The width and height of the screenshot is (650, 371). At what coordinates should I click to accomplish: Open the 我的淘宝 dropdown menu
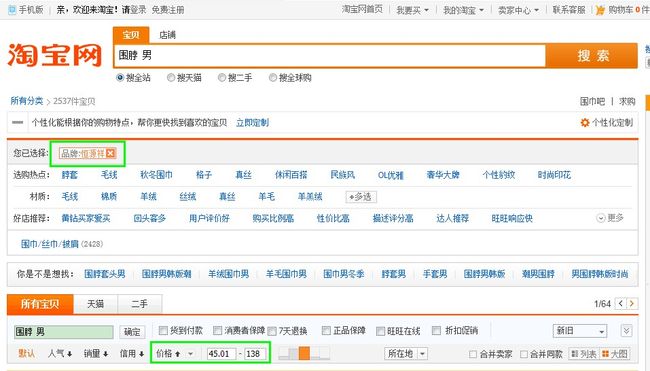pos(463,10)
